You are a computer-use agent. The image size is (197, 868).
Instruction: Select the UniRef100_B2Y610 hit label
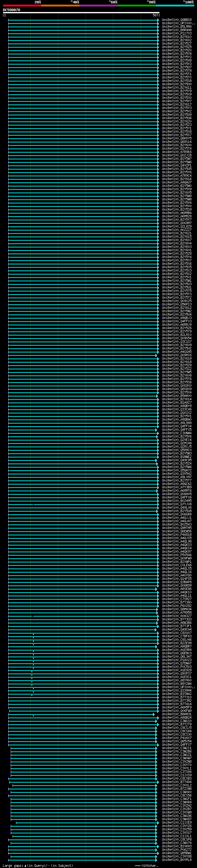point(177,37)
